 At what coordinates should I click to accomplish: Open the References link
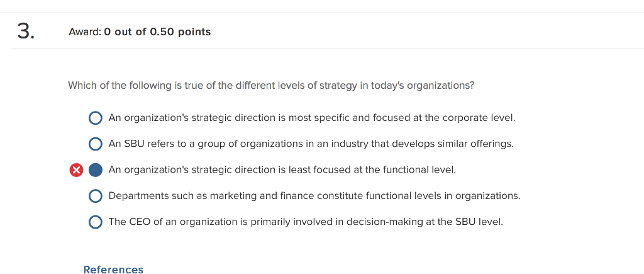tap(113, 270)
